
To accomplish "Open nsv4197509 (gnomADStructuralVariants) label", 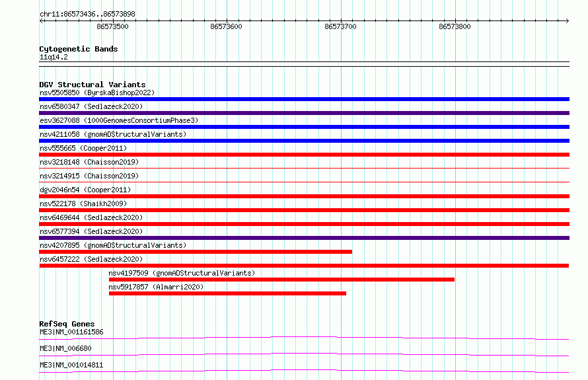I will point(182,273).
